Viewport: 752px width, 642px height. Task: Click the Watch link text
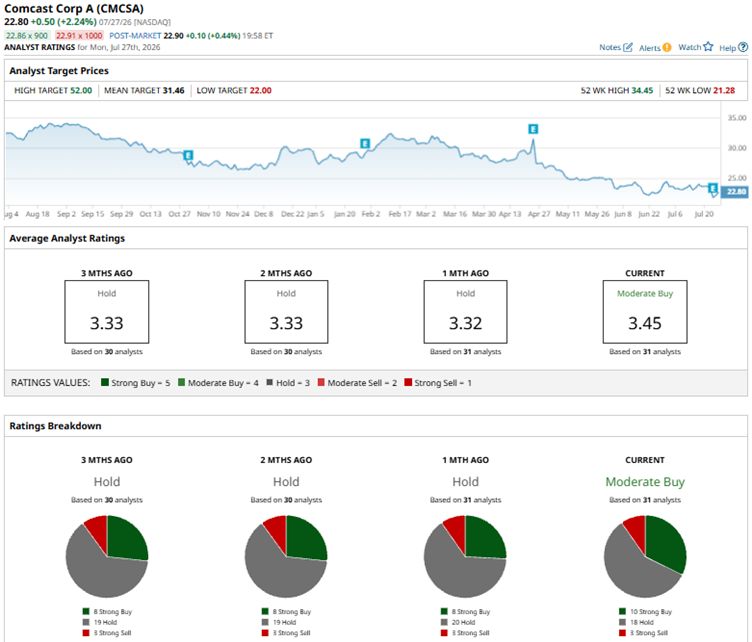click(x=690, y=47)
